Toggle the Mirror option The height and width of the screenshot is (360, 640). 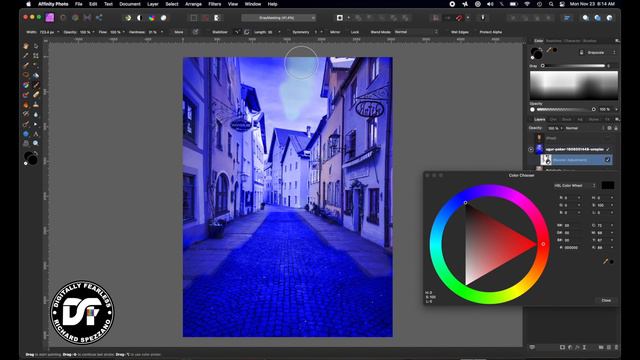point(335,32)
